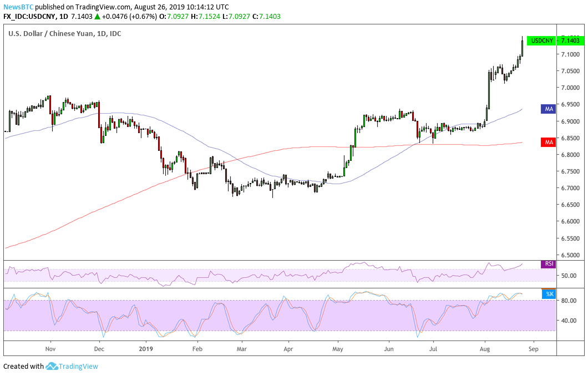The image size is (588, 376).
Task: Click the 6.9000 price axis value
Action: click(x=570, y=121)
